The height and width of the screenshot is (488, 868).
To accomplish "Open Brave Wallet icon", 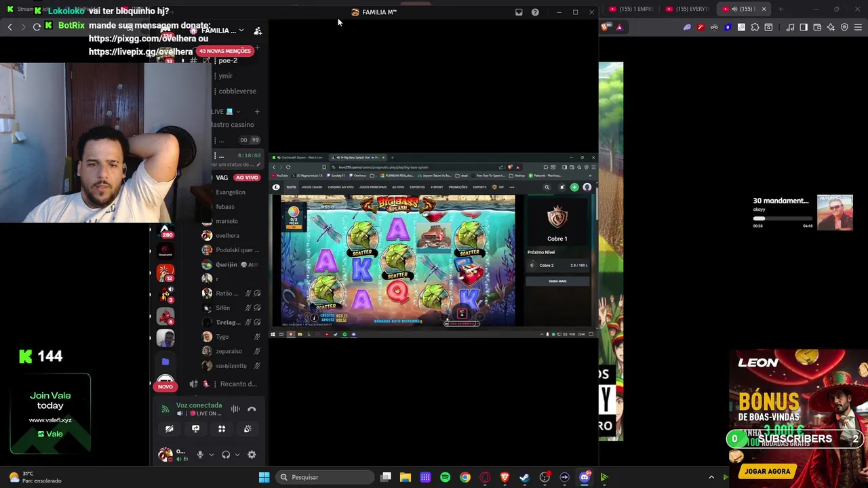I will [817, 27].
